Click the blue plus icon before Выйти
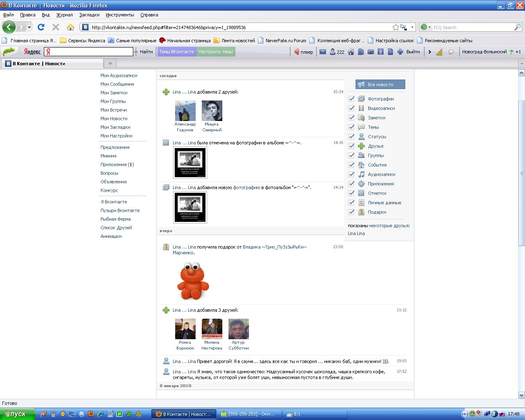The image size is (525, 420). [400, 52]
